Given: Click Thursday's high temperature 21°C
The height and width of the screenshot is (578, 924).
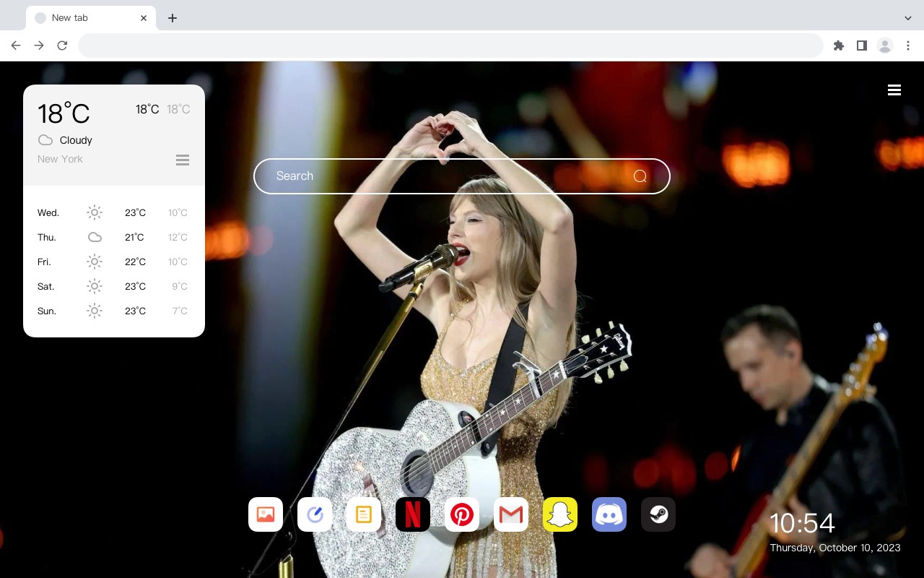Looking at the screenshot, I should [134, 237].
